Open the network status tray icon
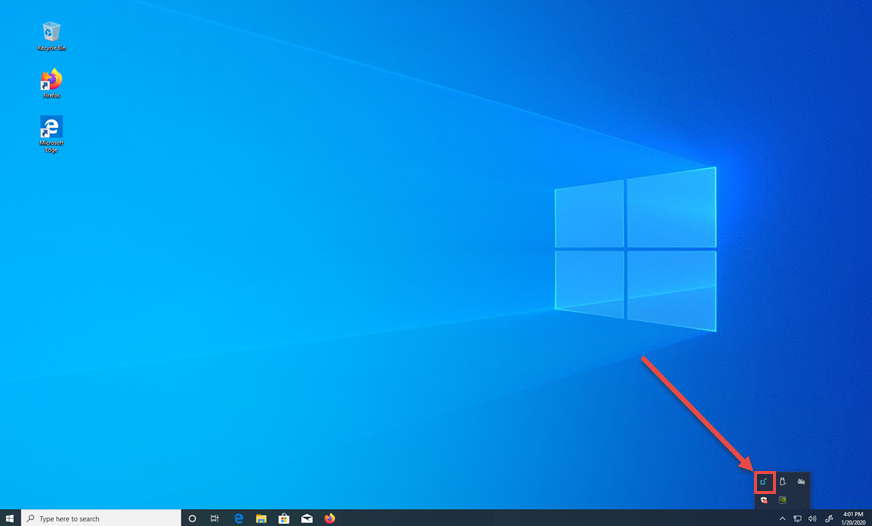Screen dimensions: 872x526 tap(797, 519)
